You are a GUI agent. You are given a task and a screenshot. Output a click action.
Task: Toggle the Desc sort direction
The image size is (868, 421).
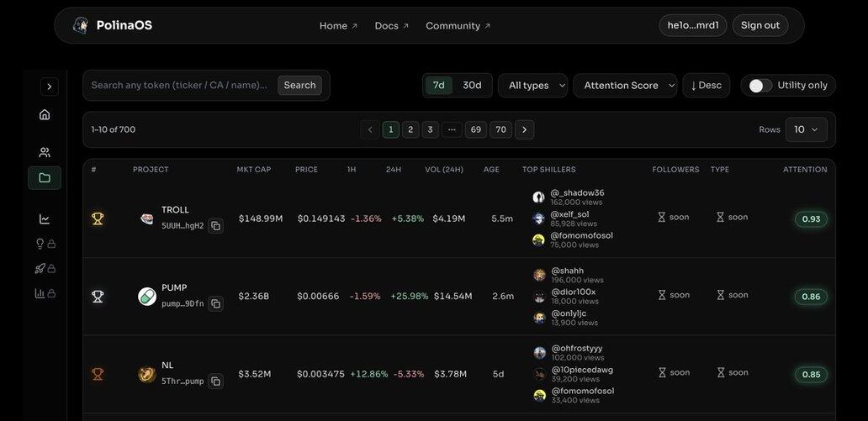706,86
